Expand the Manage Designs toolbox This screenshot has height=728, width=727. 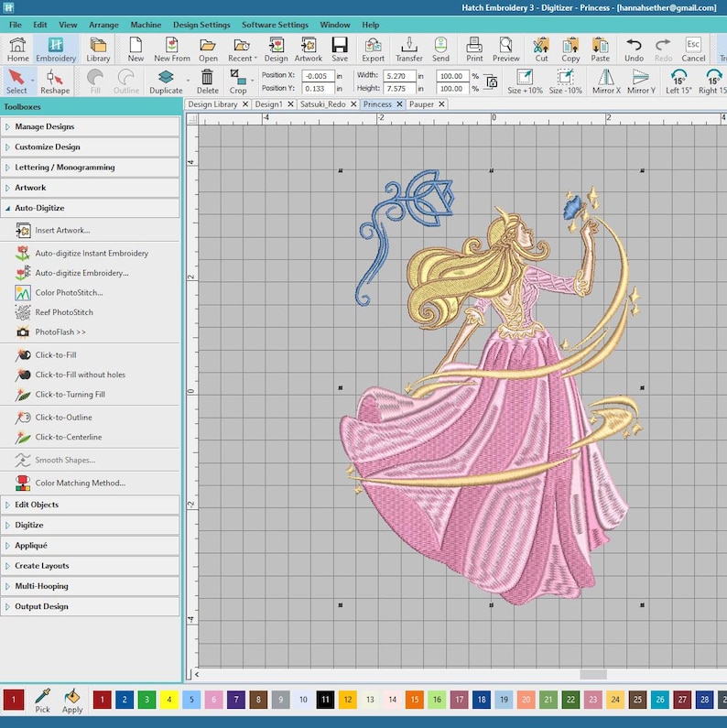click(x=90, y=126)
